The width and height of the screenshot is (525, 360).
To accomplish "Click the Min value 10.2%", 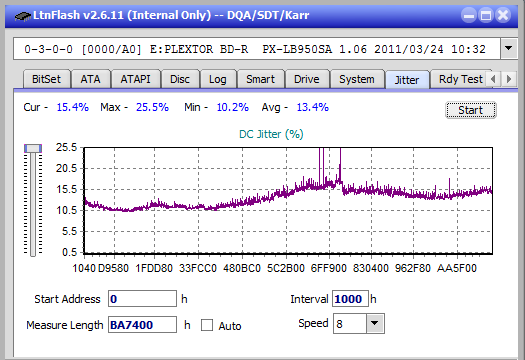I will click(x=232, y=107).
